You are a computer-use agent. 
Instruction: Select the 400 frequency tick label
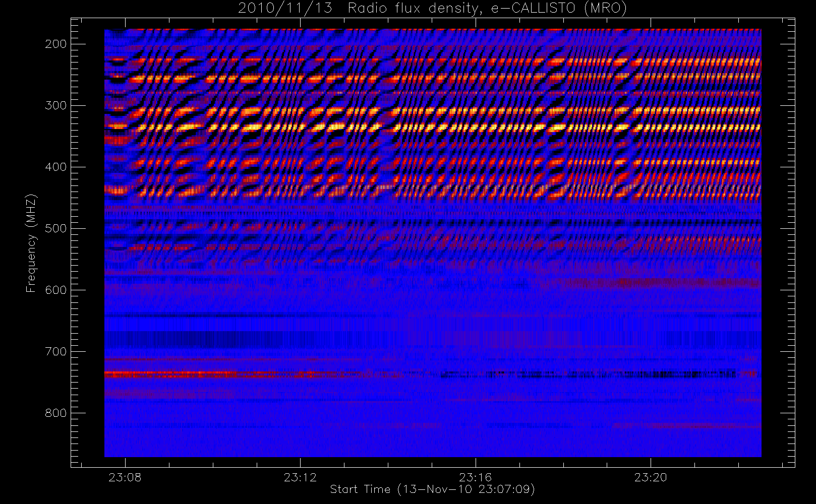point(55,167)
